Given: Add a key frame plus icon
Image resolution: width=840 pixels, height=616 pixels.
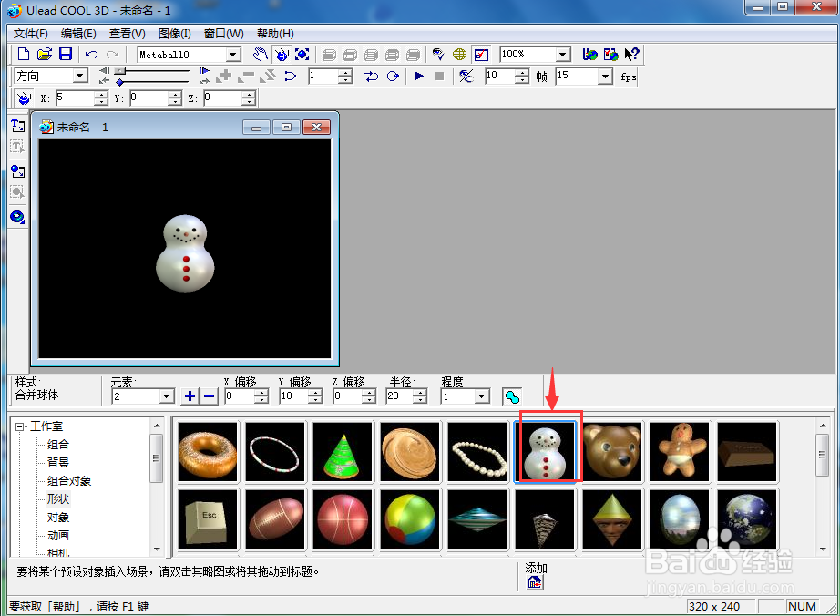Looking at the screenshot, I should pos(226,76).
